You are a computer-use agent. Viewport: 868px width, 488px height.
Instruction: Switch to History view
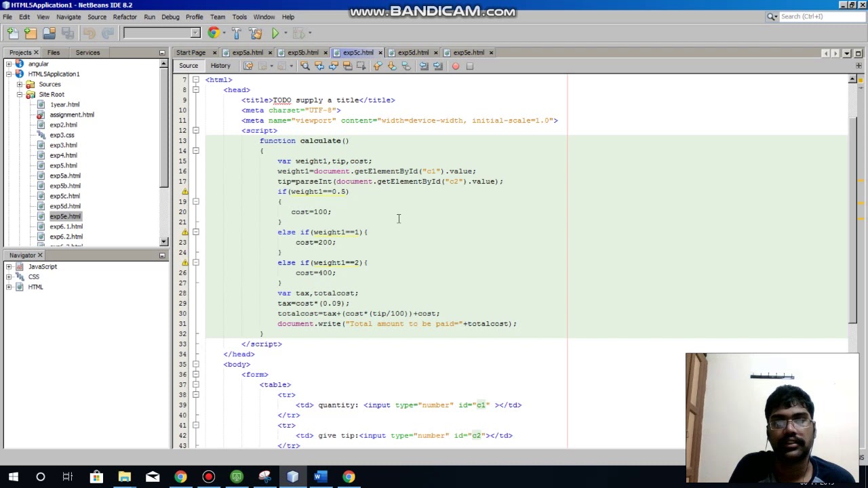coord(220,66)
